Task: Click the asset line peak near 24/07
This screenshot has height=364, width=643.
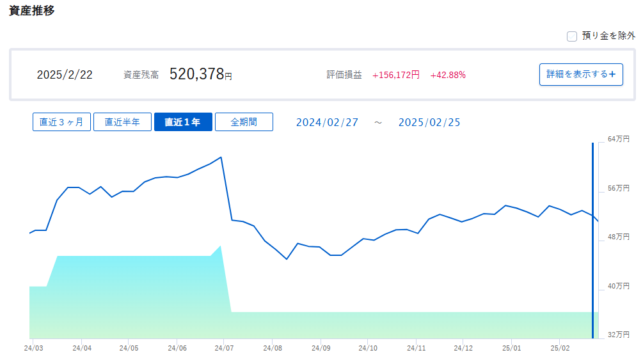Action: [x=221, y=157]
